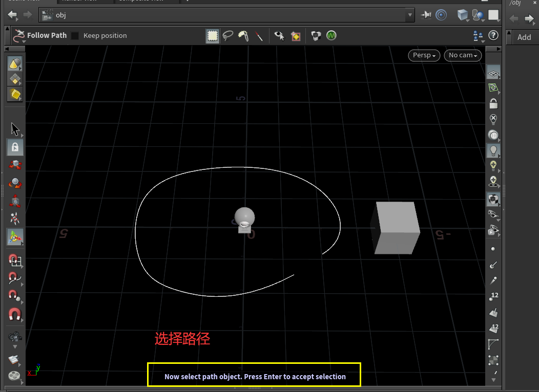Open the No cam camera dropdown
The width and height of the screenshot is (539, 392).
coord(463,55)
